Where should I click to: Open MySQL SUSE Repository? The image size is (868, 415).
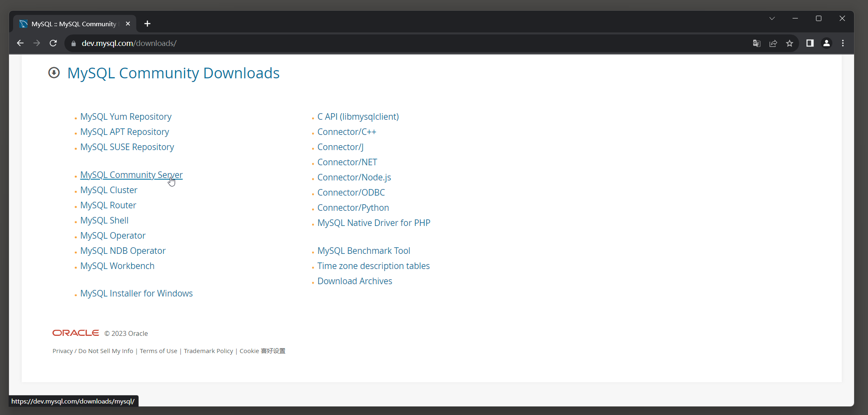(x=127, y=147)
